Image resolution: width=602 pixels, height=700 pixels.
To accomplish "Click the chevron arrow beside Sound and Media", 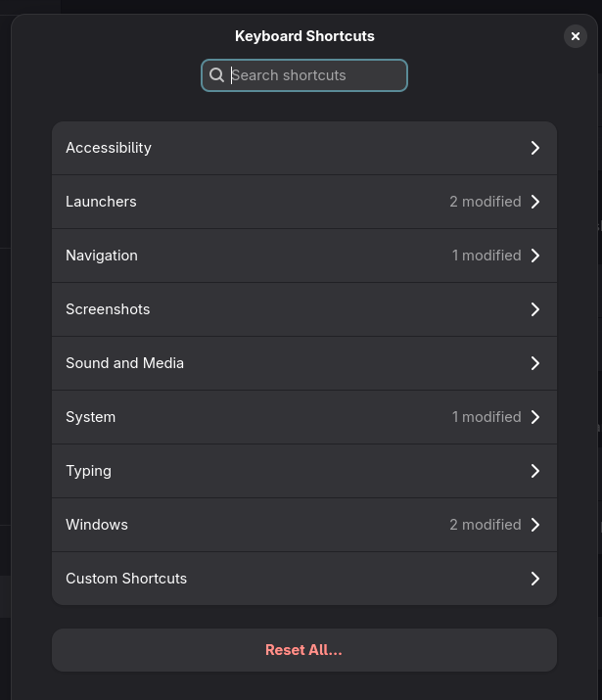I will tap(535, 363).
